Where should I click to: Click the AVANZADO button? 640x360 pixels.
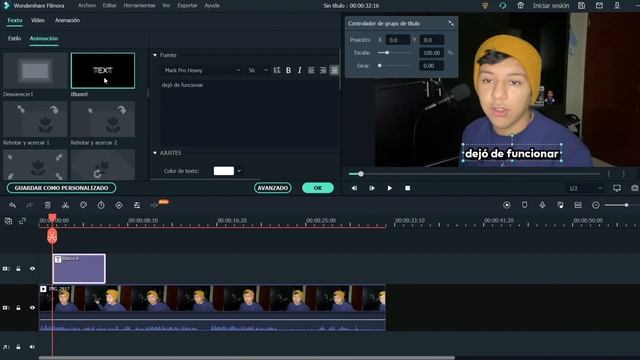tap(273, 188)
